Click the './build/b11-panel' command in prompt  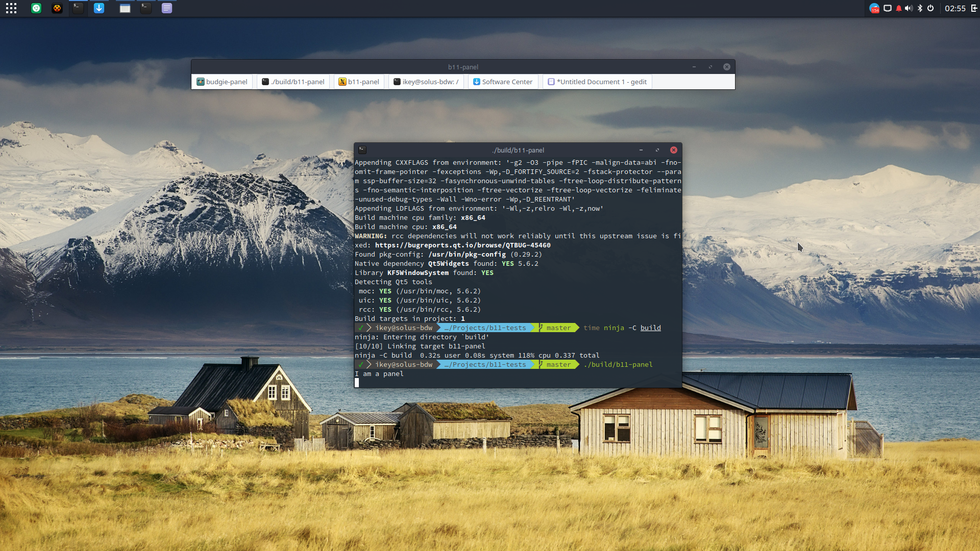pyautogui.click(x=618, y=365)
